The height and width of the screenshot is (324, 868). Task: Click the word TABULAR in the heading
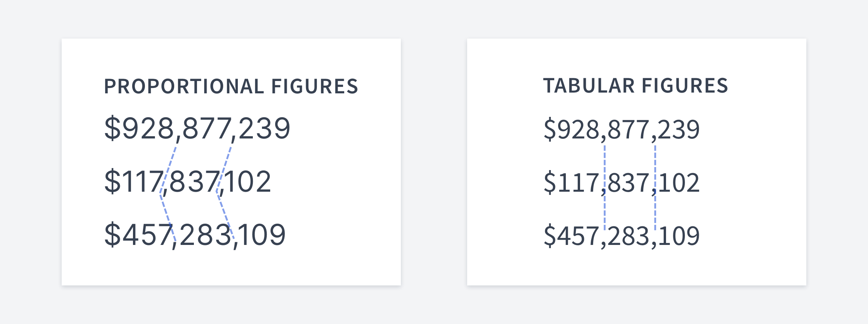pos(589,86)
